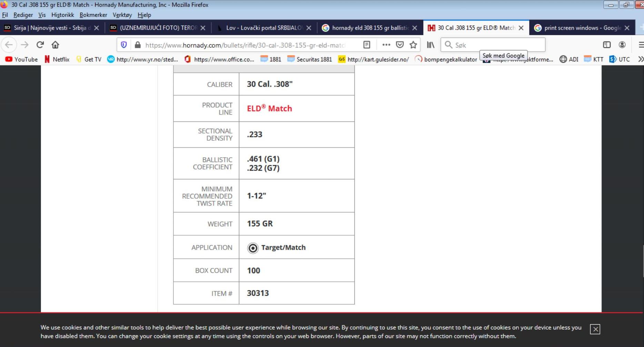Open page actions three-dot menu
Image resolution: width=644 pixels, height=347 pixels.
point(386,45)
